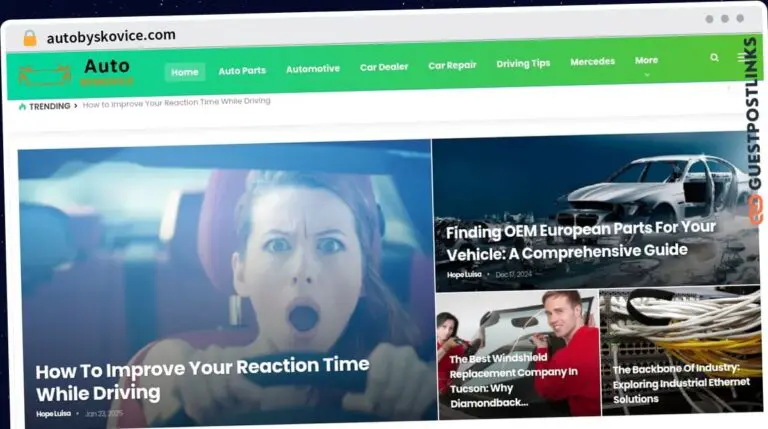Go to the Automotive category
This screenshot has width=768, height=429.
[x=312, y=69]
